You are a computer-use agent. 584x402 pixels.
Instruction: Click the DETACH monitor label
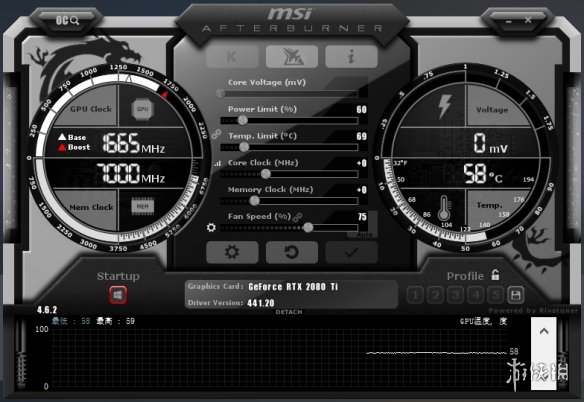pos(289,312)
